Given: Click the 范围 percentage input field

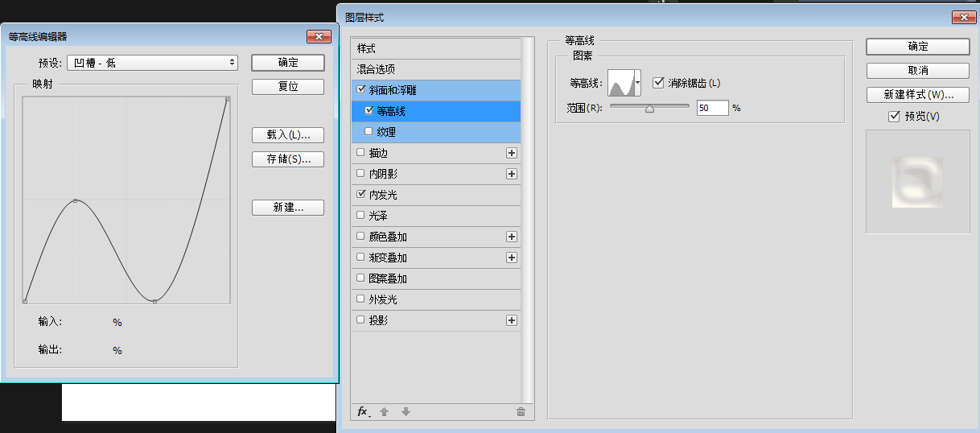Looking at the screenshot, I should click(712, 108).
